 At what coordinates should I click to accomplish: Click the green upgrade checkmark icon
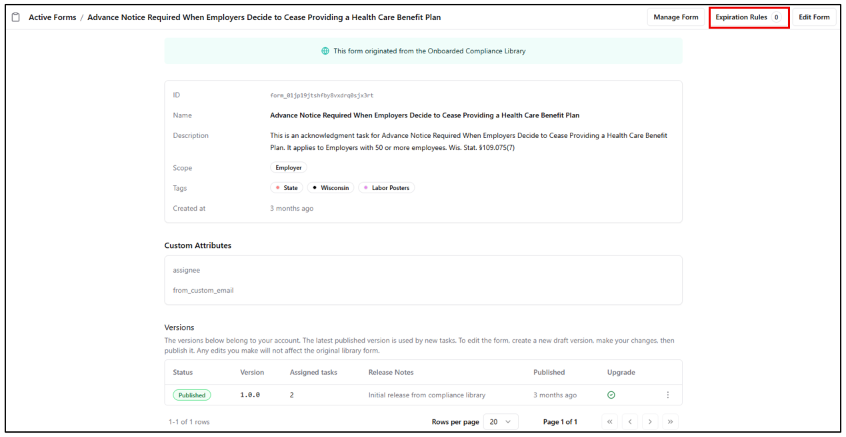[611, 395]
